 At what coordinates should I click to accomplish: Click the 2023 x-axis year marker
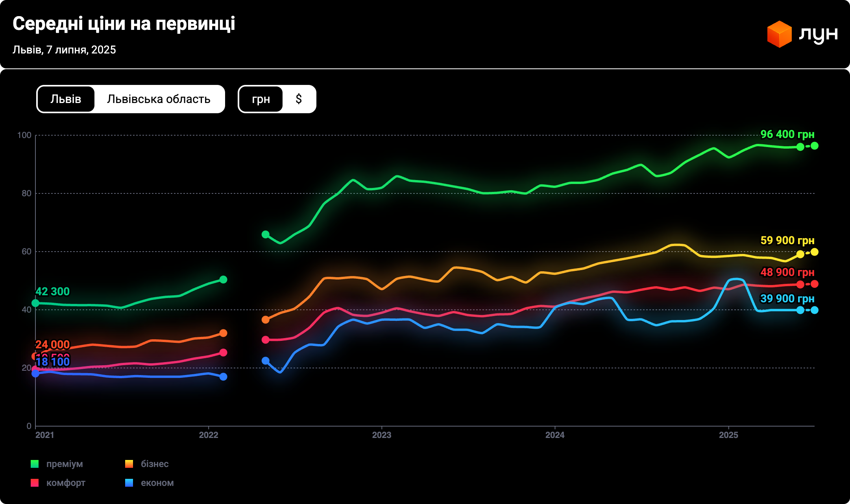pyautogui.click(x=381, y=435)
